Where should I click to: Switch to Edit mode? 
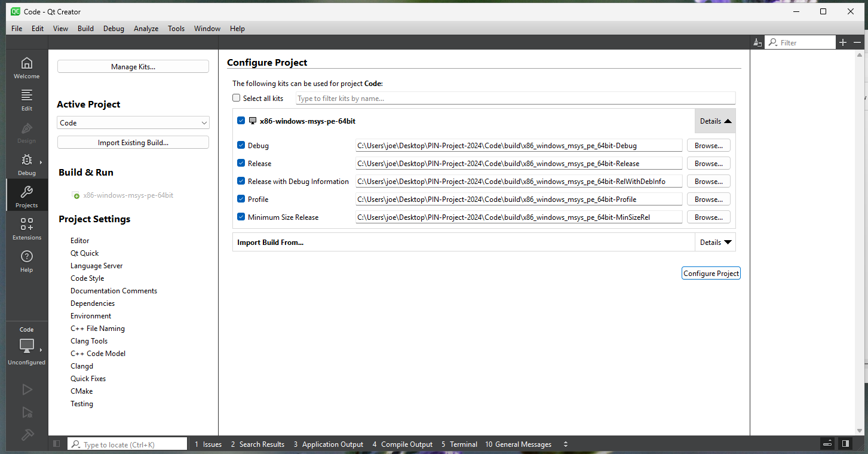(x=26, y=100)
